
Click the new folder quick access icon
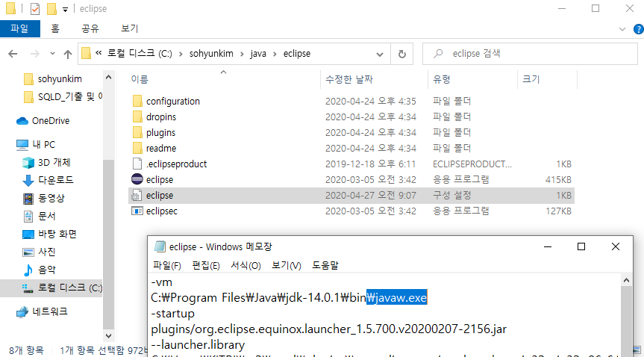(x=51, y=9)
